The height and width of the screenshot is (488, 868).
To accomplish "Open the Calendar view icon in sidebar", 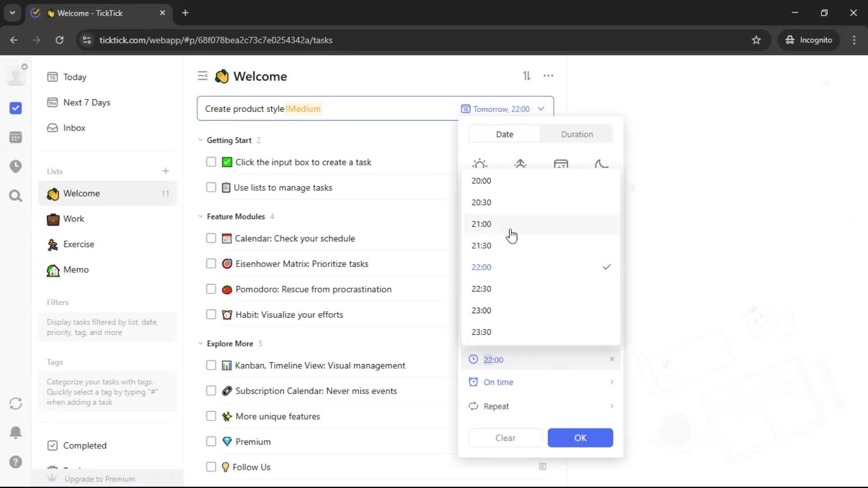I will click(x=15, y=137).
